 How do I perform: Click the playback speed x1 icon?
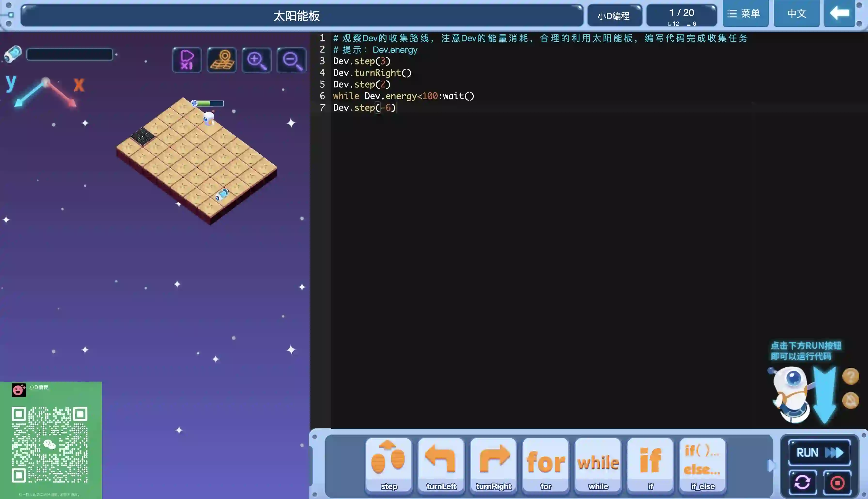pyautogui.click(x=187, y=60)
